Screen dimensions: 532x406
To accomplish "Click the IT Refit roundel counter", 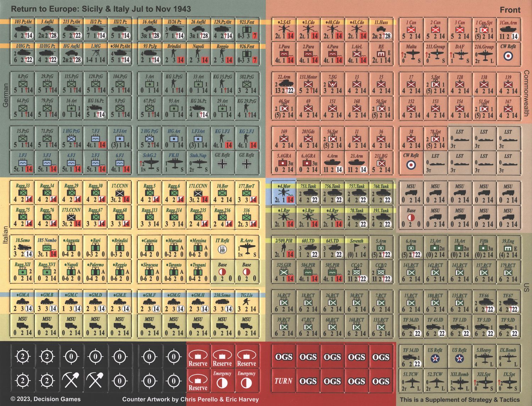I will click(222, 247).
